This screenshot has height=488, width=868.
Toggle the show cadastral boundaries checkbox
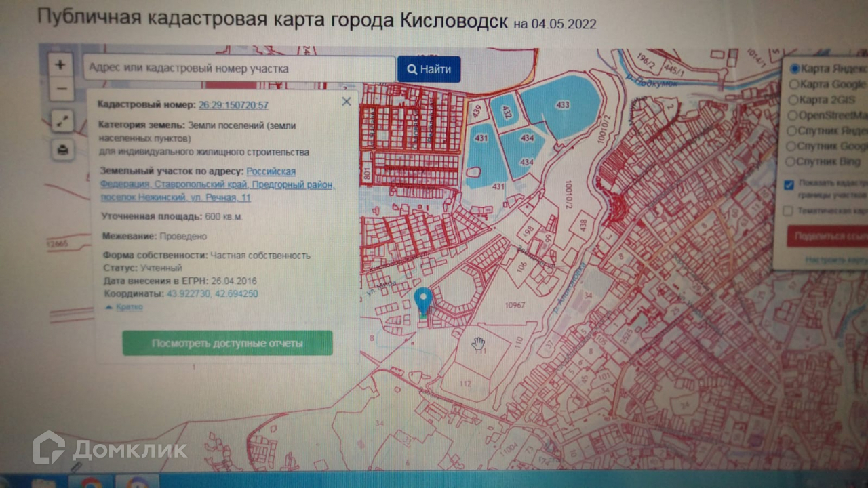[x=788, y=185]
